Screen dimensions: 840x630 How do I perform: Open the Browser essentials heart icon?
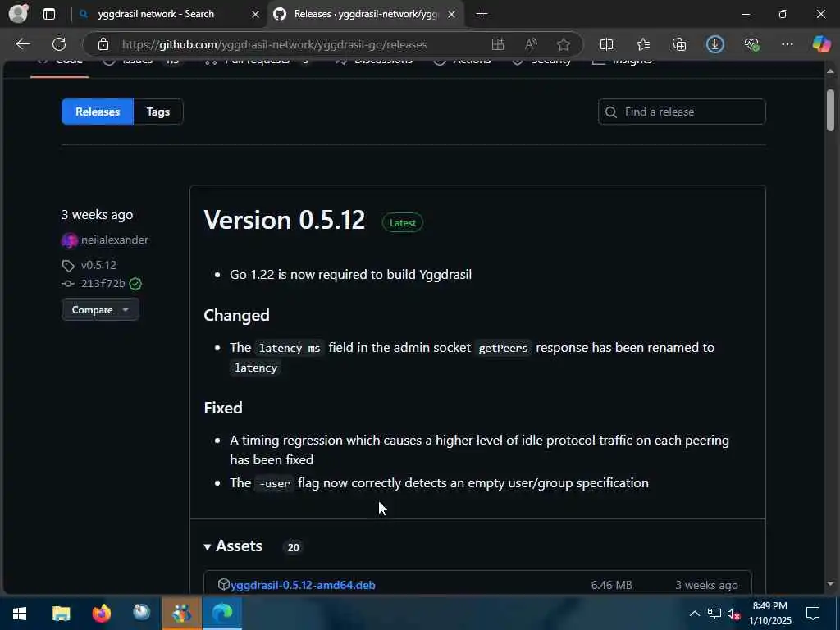click(751, 44)
